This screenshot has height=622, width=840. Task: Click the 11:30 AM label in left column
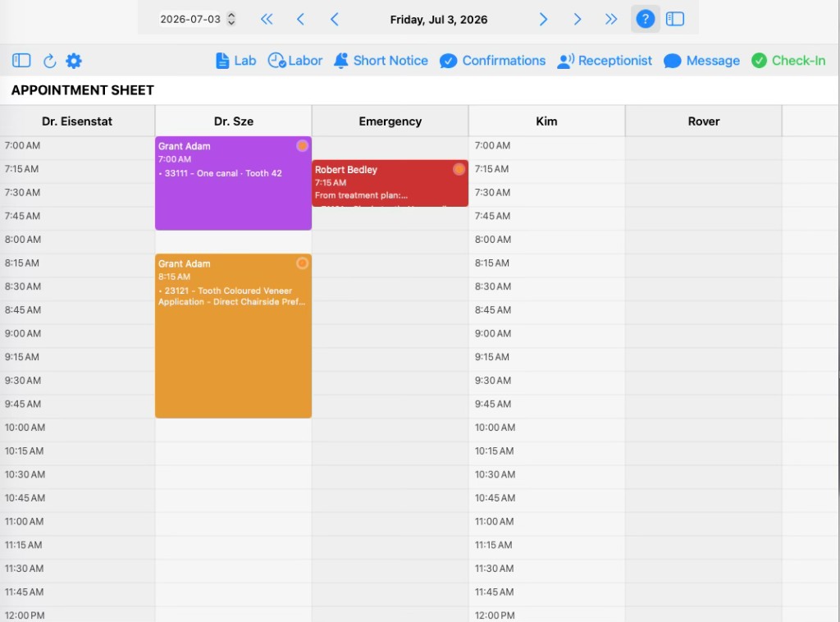click(24, 569)
